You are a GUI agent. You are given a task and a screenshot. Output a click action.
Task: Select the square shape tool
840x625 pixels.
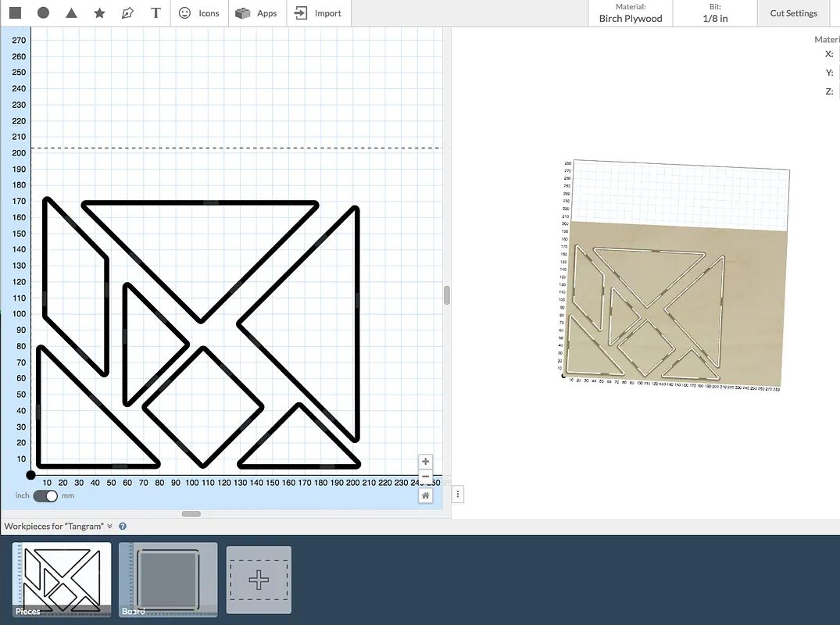pos(16,13)
